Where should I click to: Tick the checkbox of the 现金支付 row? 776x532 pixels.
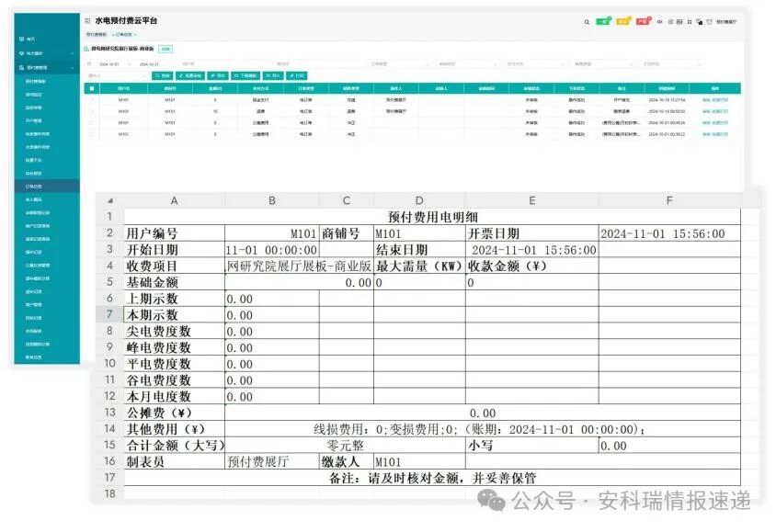[x=92, y=100]
